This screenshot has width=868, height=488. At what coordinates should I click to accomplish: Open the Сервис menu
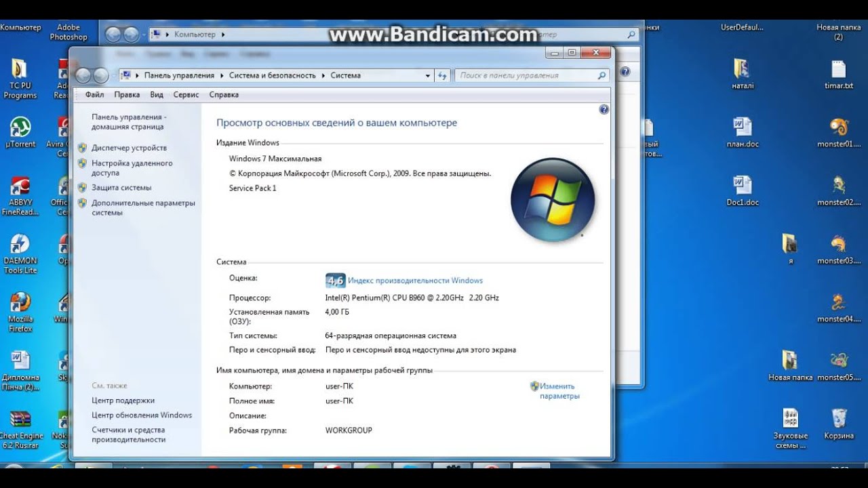186,95
